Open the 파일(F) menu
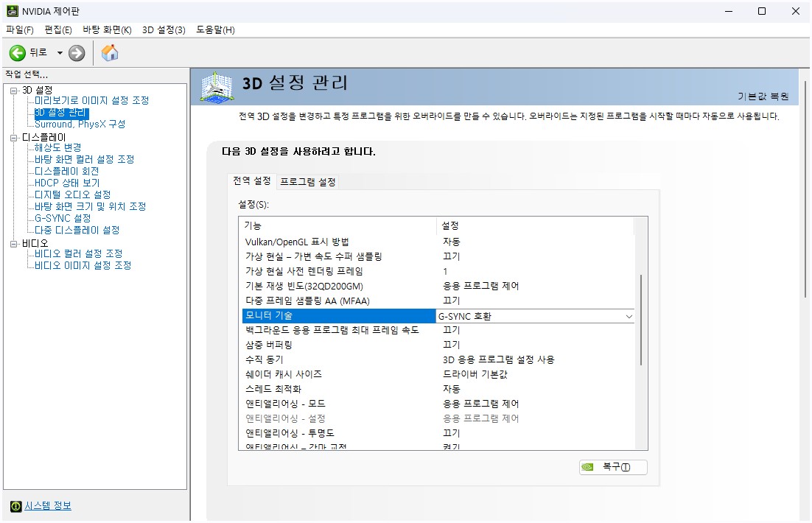Image resolution: width=812 pixels, height=523 pixels. click(x=20, y=30)
